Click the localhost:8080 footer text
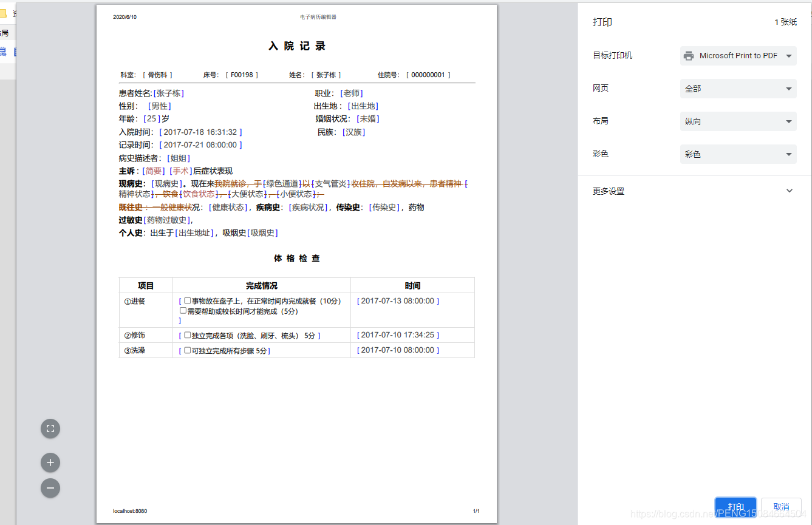812x525 pixels. click(130, 511)
